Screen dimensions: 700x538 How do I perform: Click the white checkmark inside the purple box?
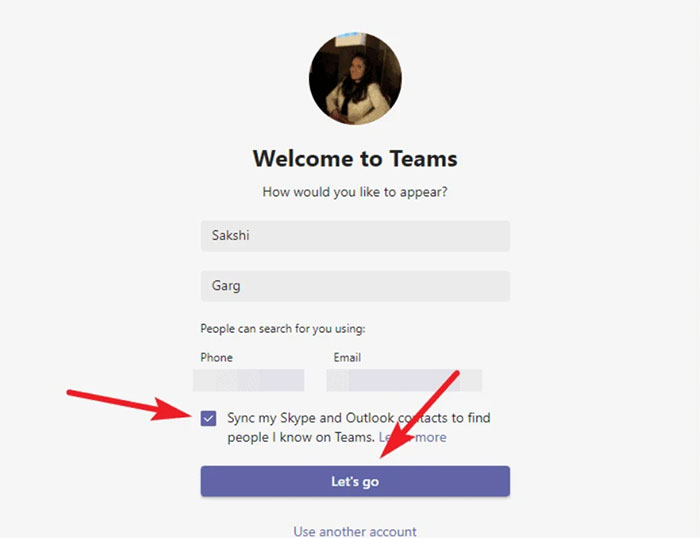coord(208,418)
